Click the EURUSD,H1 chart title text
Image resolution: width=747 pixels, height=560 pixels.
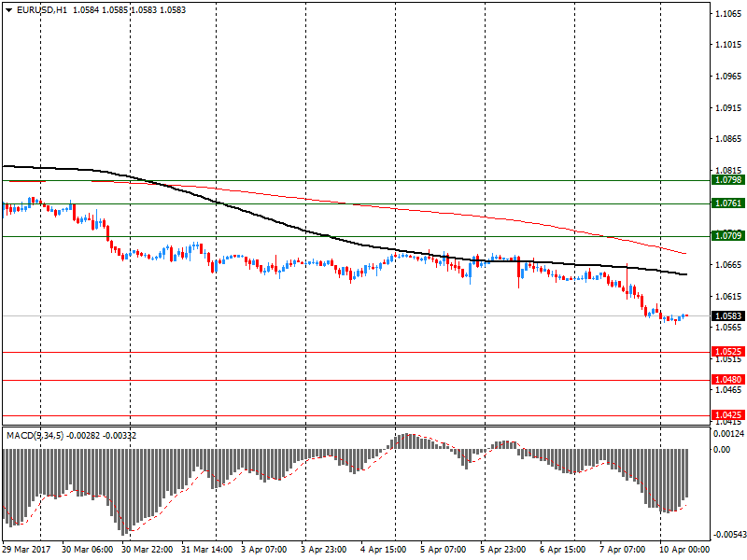click(x=42, y=9)
